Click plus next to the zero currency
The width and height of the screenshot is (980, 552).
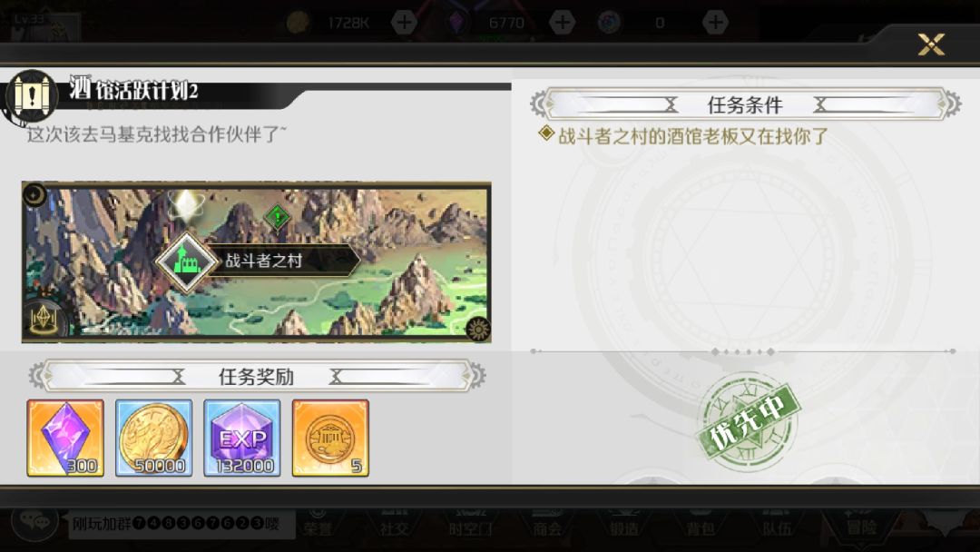(x=715, y=23)
